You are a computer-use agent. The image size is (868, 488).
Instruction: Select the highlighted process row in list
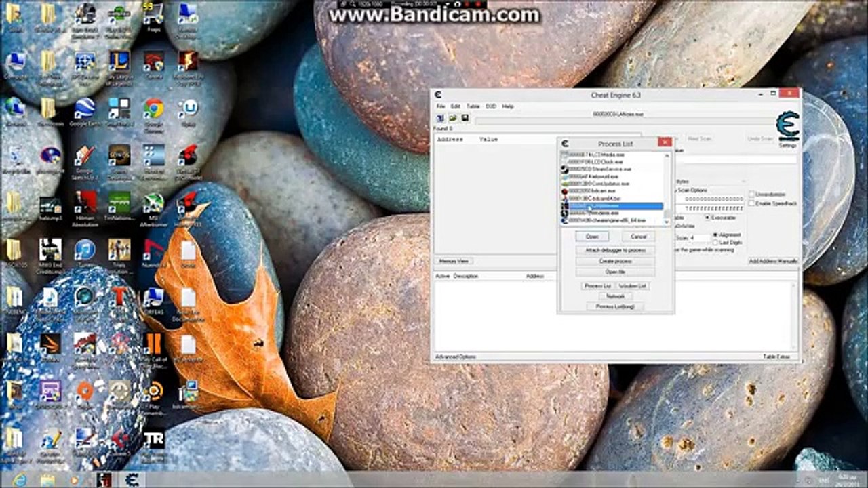(x=612, y=206)
